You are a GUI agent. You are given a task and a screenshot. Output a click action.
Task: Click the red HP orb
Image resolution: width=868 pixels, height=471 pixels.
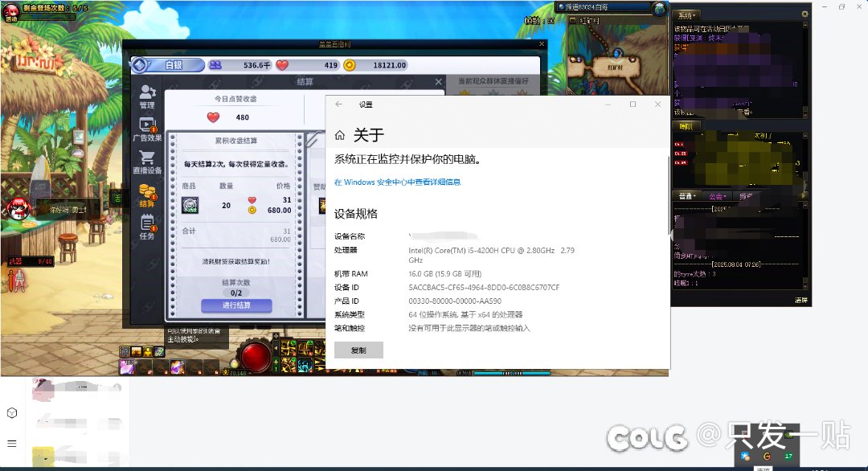click(x=255, y=356)
